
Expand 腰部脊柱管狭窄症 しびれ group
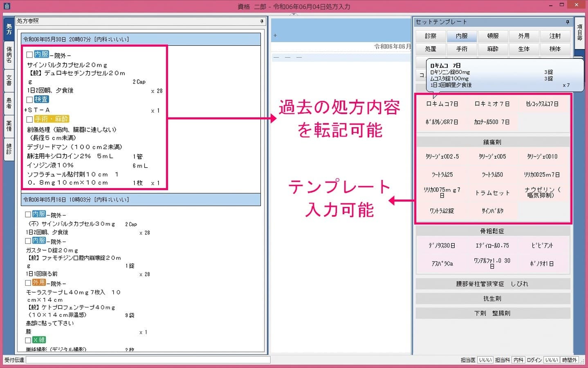click(x=492, y=284)
